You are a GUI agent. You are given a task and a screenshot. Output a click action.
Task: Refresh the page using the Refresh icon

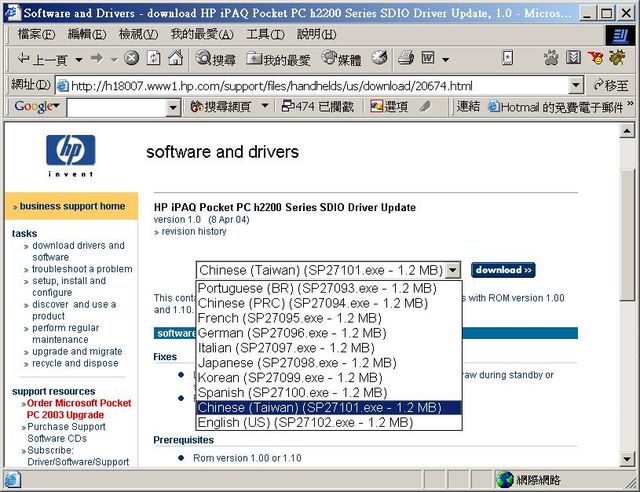pos(153,58)
